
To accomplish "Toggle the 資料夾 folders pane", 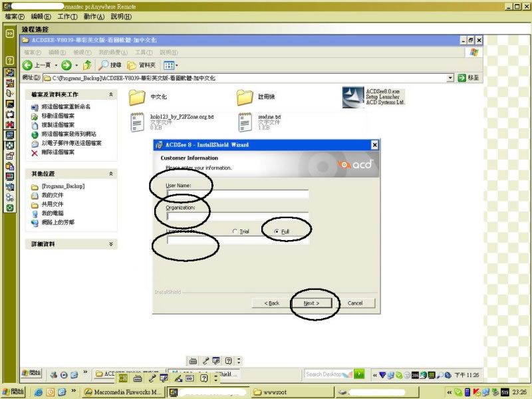I will tap(141, 65).
